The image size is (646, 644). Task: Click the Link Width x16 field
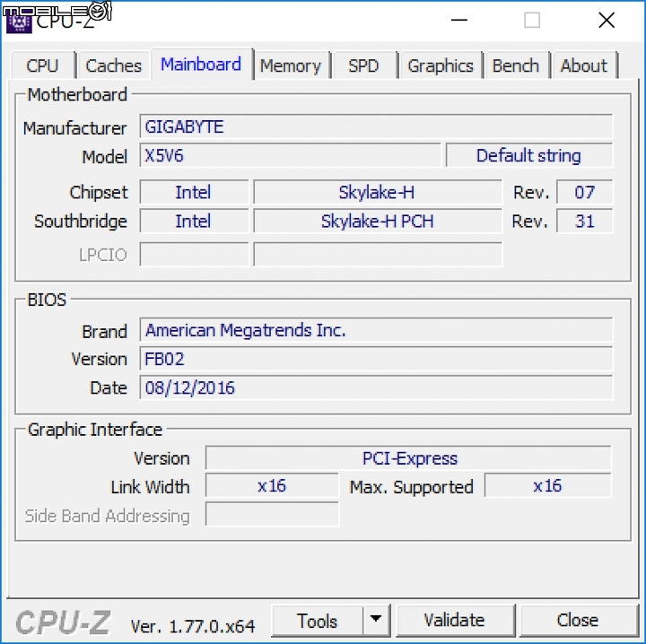272,486
